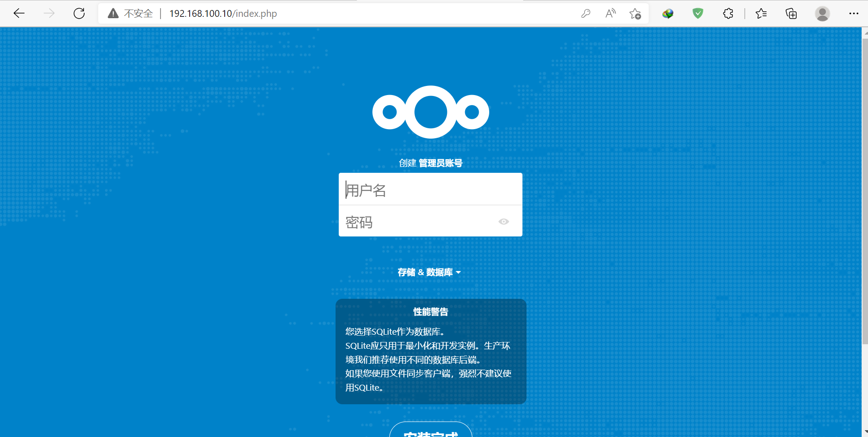868x437 pixels.
Task: Focus the 密码 password field
Action: tap(431, 221)
